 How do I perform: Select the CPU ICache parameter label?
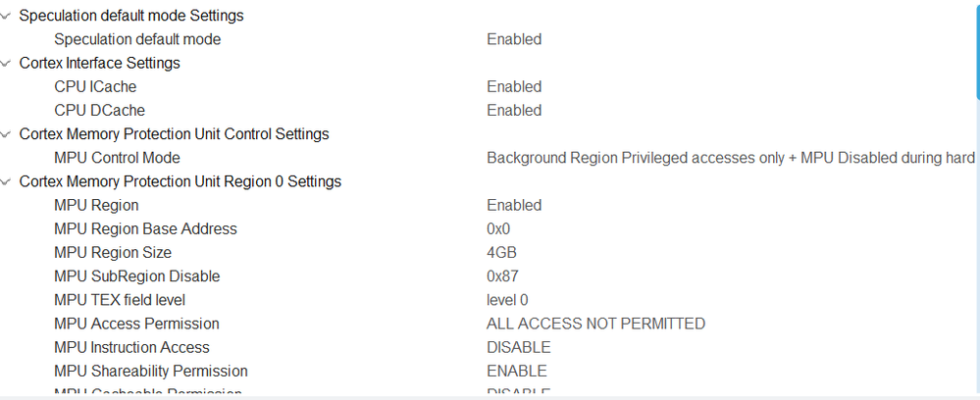(95, 86)
